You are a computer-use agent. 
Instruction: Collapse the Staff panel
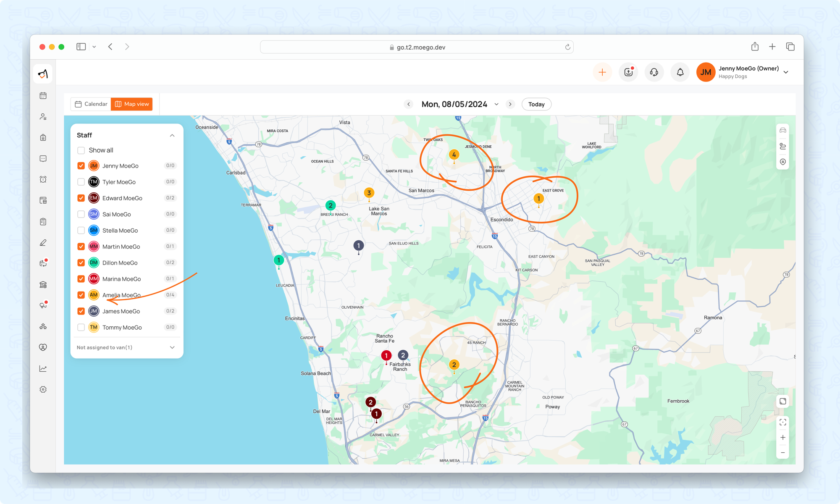[x=172, y=135]
